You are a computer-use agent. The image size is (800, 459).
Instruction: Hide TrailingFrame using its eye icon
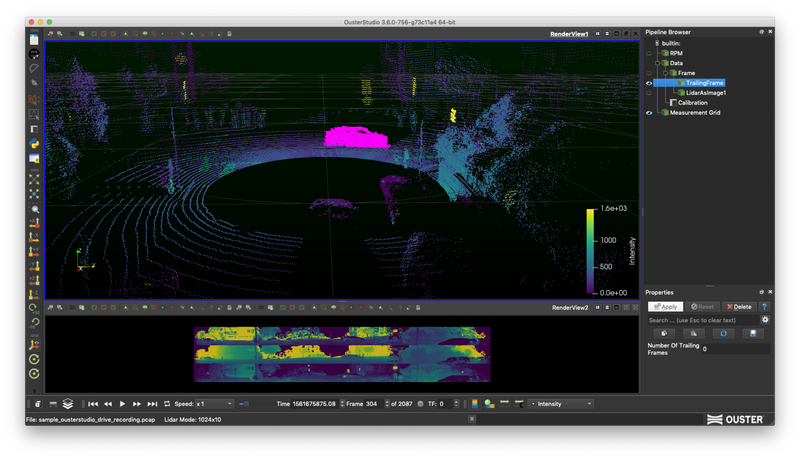[x=649, y=83]
